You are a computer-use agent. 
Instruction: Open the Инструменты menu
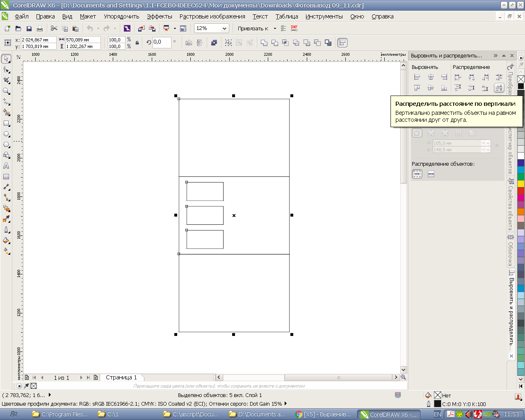(324, 16)
